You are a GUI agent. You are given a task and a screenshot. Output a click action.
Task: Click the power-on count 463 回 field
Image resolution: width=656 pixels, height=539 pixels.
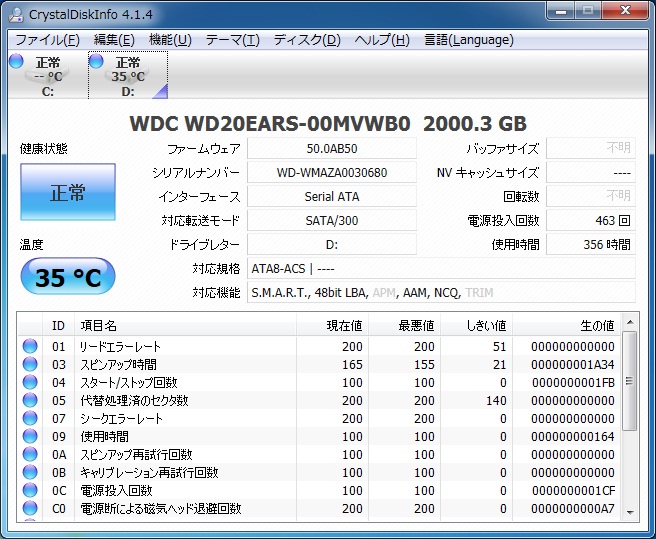(x=591, y=221)
